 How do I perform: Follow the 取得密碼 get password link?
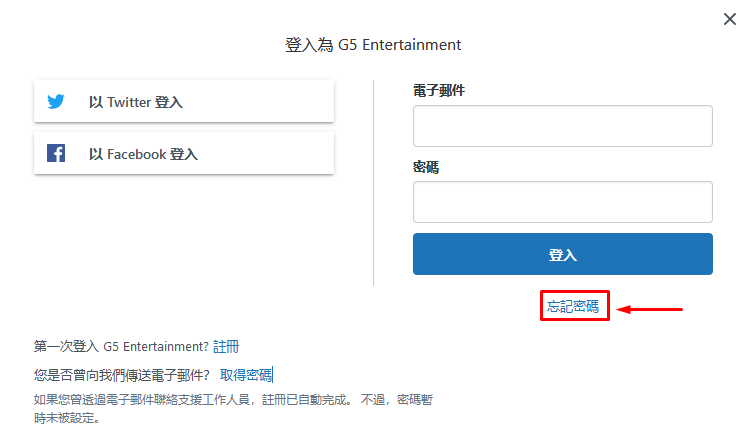[246, 375]
